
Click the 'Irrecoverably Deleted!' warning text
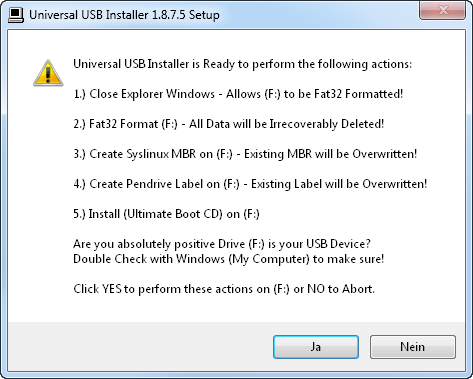pos(327,124)
